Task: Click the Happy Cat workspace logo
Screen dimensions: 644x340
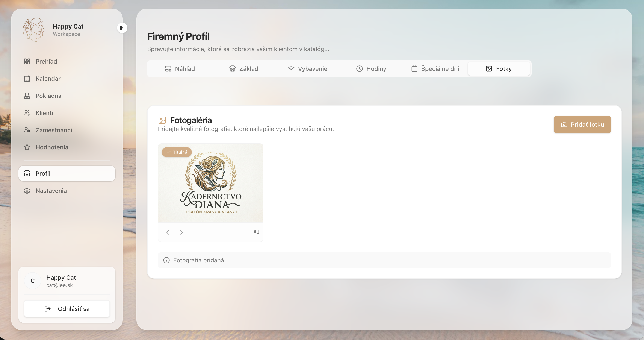Action: pos(34,30)
